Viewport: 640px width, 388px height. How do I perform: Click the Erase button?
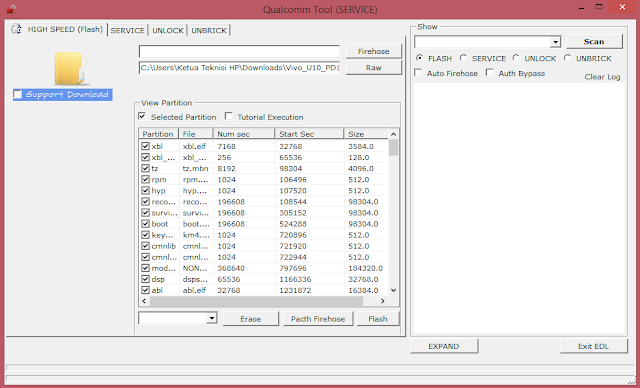click(x=251, y=319)
